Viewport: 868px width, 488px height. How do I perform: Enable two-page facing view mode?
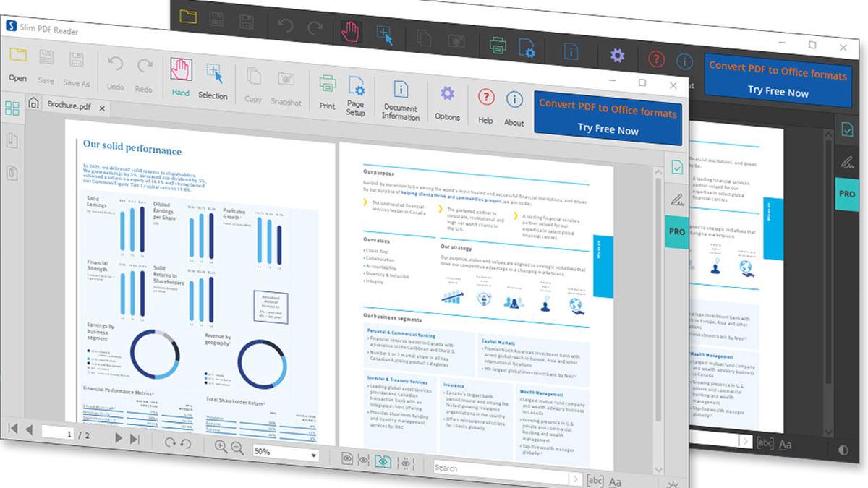tap(383, 461)
